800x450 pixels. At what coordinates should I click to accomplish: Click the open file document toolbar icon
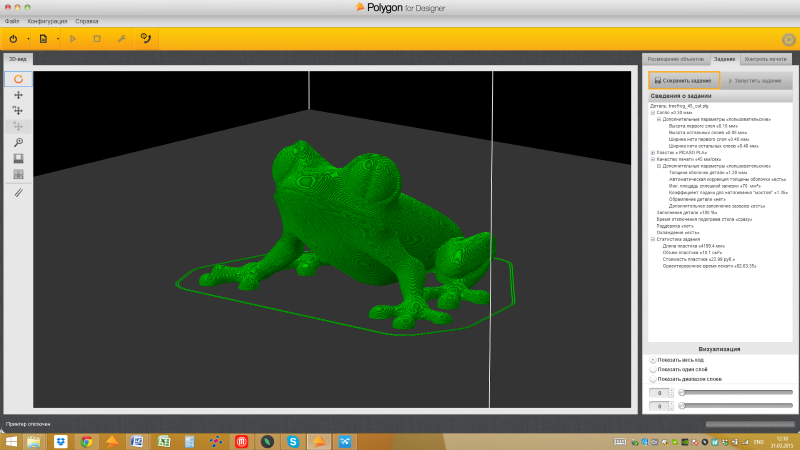[43, 39]
